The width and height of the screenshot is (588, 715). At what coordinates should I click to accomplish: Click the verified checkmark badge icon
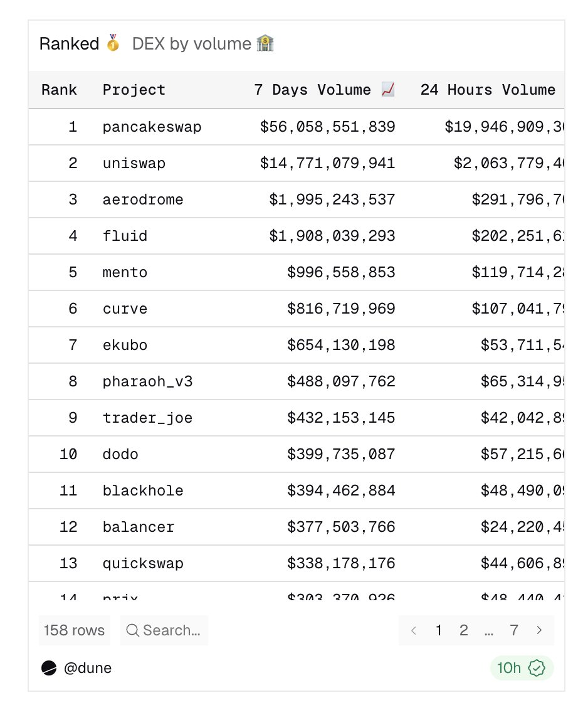coord(537,668)
